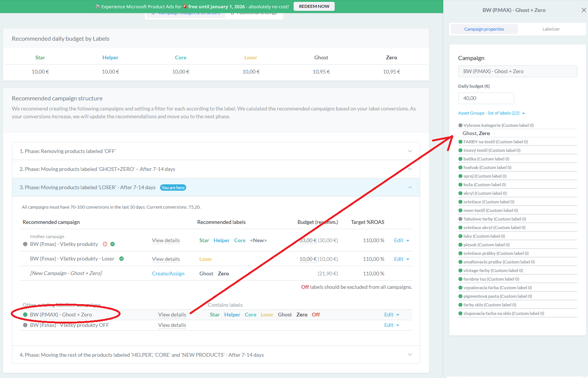Screen dimensions: 588x378
Task: Click the Daily budget input field
Action: click(486, 99)
